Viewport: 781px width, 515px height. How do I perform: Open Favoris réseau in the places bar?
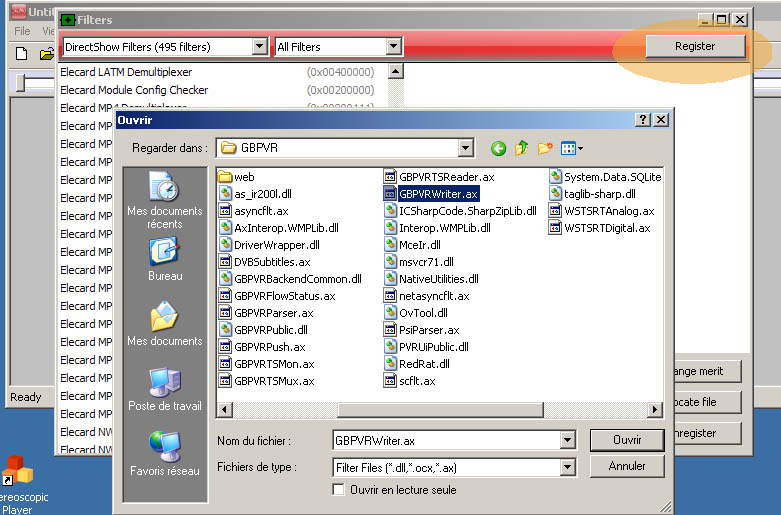point(165,454)
